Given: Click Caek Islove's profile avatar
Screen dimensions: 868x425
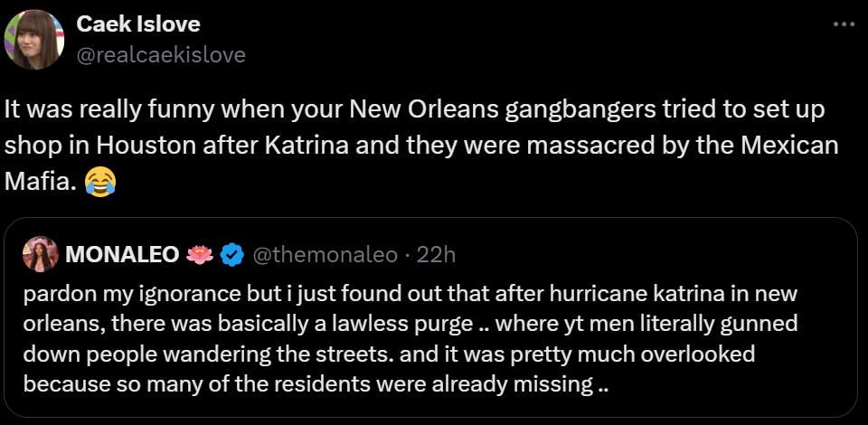Looking at the screenshot, I should (34, 39).
